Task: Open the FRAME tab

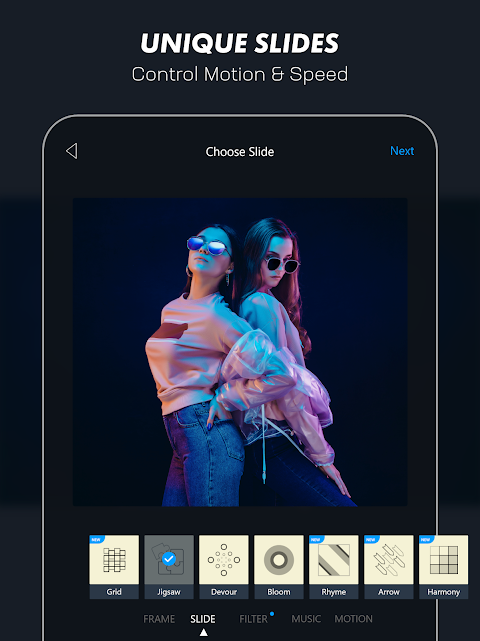Action: click(159, 619)
